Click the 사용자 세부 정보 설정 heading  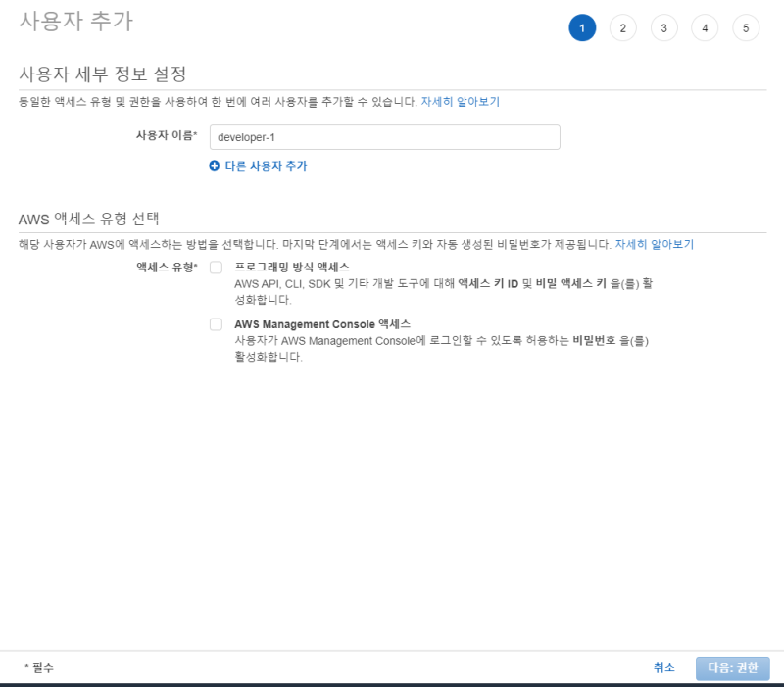pyautogui.click(x=103, y=74)
